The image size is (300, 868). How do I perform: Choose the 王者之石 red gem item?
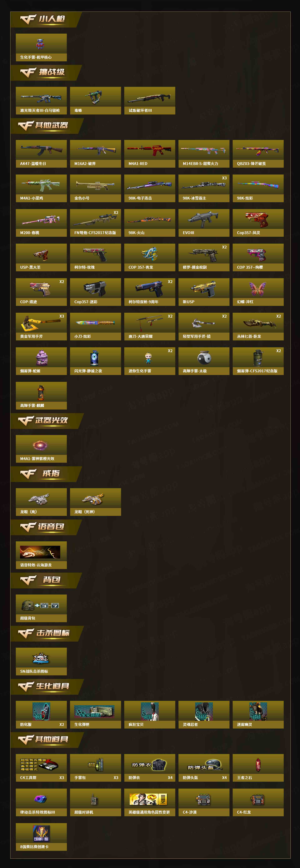click(258, 768)
